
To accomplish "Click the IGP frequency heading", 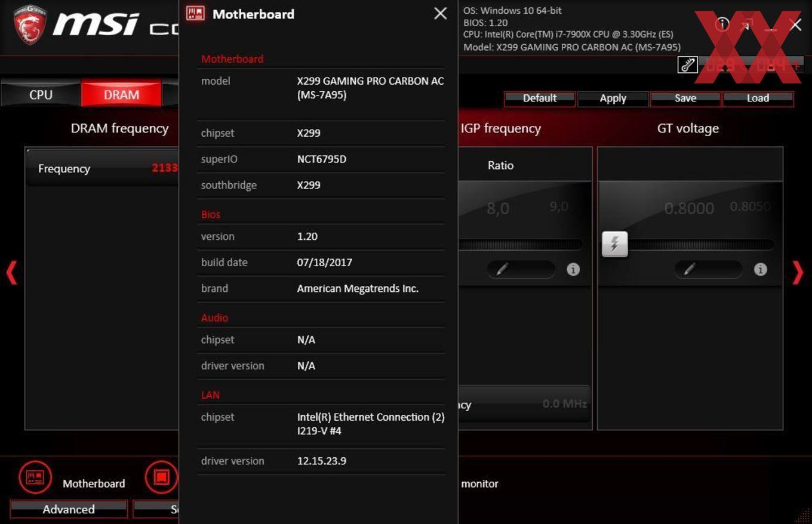I will (x=500, y=128).
